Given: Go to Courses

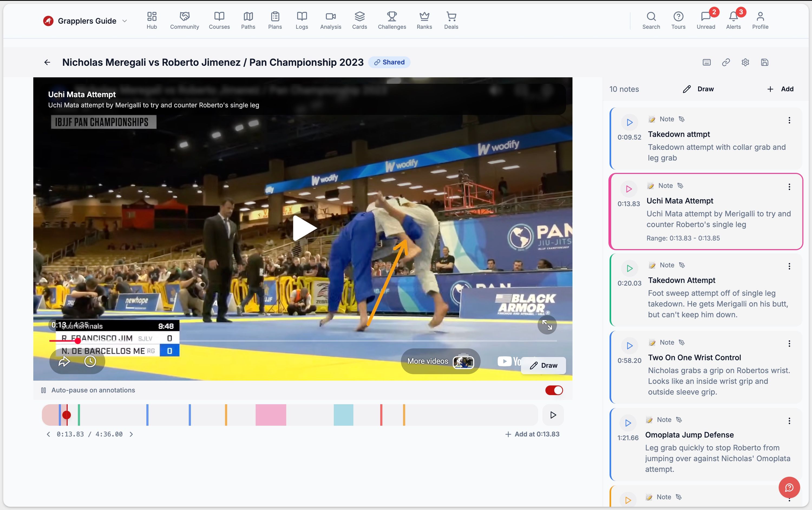Looking at the screenshot, I should tap(219, 21).
